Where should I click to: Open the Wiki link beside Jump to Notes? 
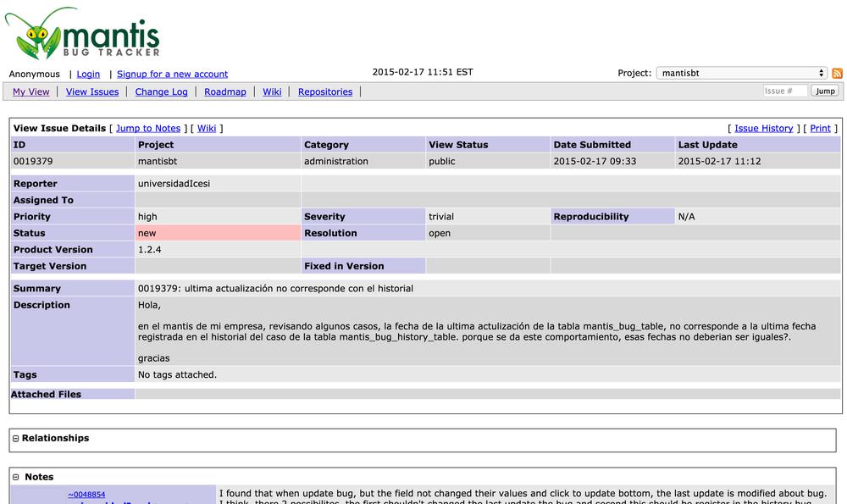[207, 128]
